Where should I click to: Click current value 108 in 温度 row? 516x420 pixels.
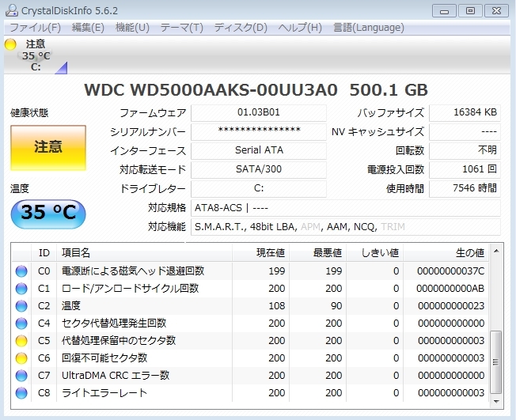(x=276, y=306)
